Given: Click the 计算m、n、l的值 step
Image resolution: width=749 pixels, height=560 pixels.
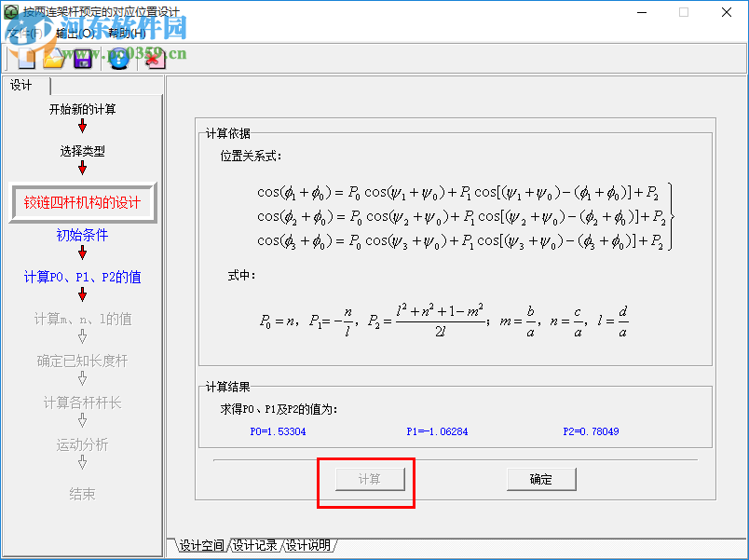Looking at the screenshot, I should (82, 319).
